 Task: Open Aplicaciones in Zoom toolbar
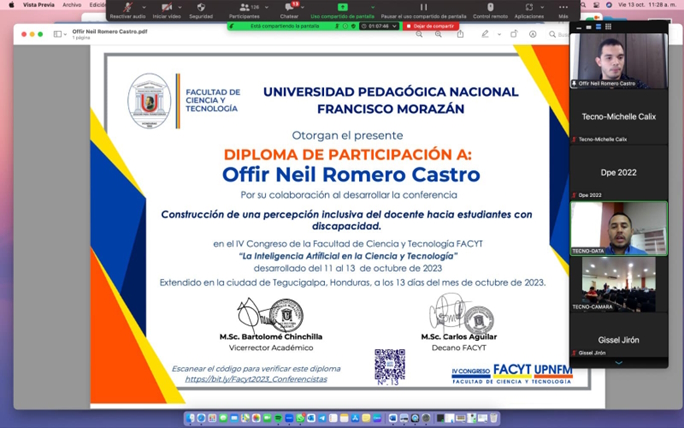click(x=529, y=9)
